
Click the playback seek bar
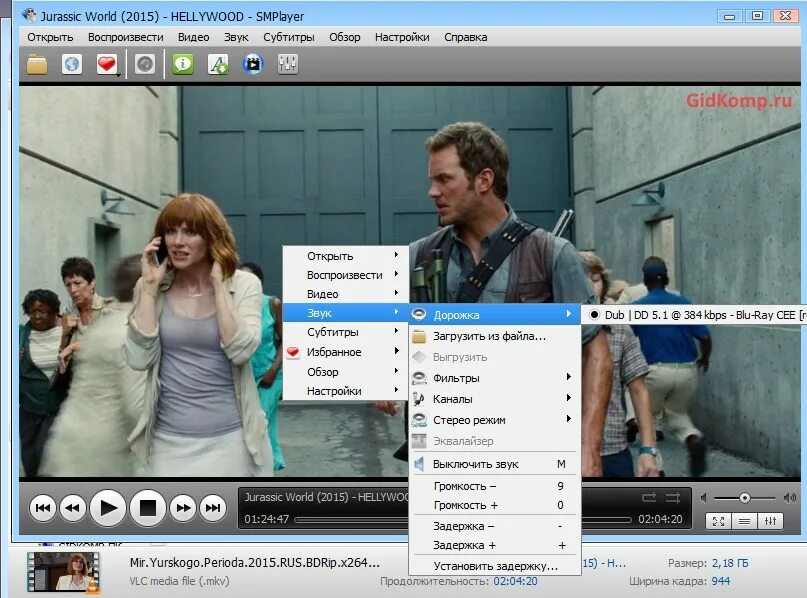click(x=352, y=520)
